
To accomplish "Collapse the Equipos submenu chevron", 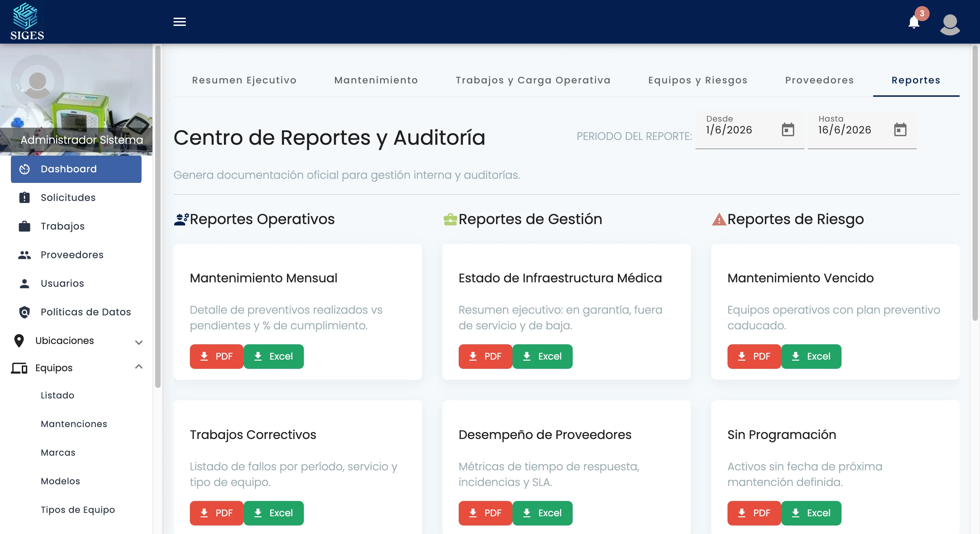I will (139, 366).
